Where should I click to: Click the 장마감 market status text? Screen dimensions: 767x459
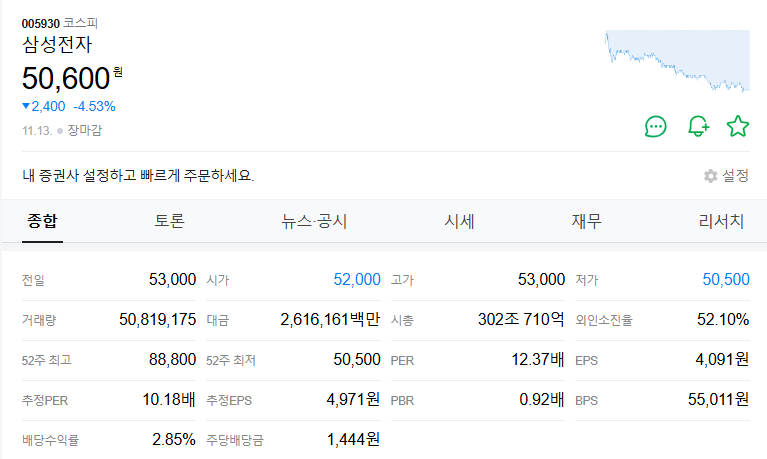(x=85, y=130)
